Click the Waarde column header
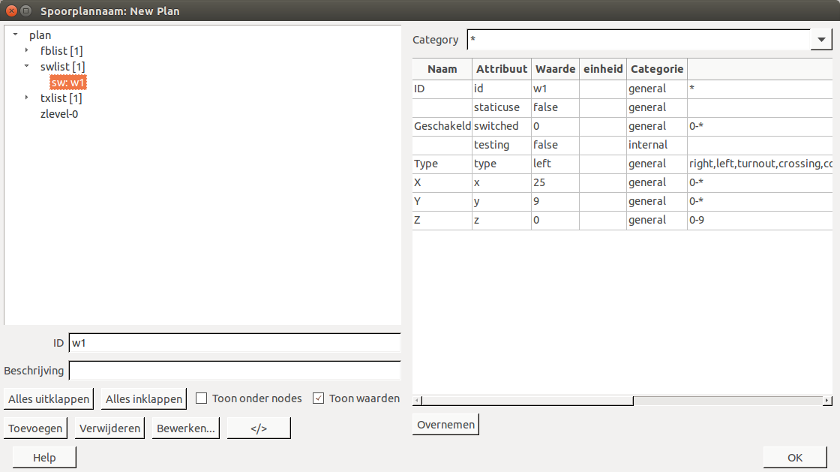Viewport: 840px width, 472px height. pyautogui.click(x=555, y=69)
